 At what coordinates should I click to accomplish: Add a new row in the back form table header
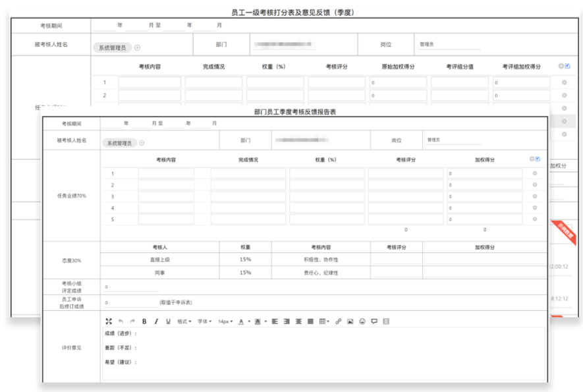point(561,66)
